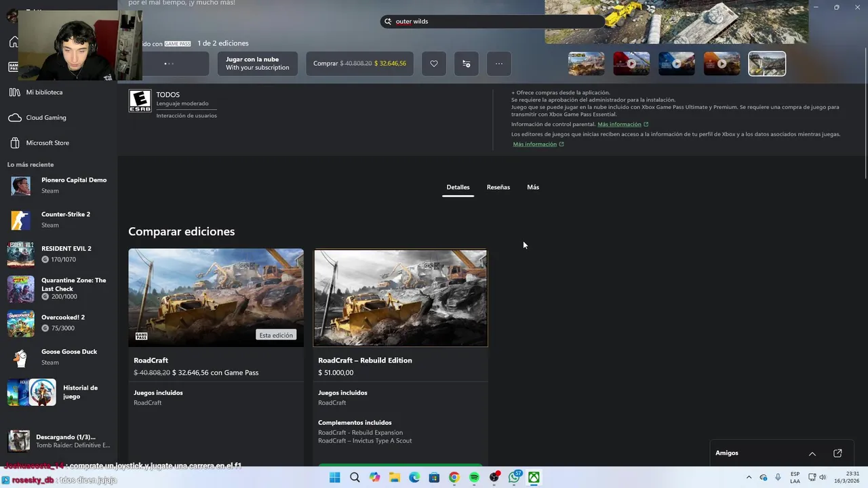The width and height of the screenshot is (868, 488).
Task: Open Goose Goose Duck from recent list
Action: point(58,357)
